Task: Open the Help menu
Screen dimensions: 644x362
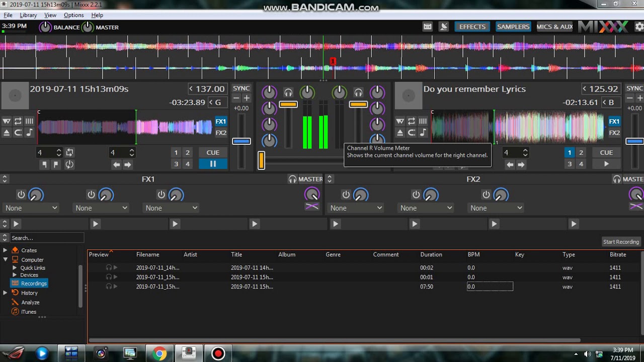Action: 97,15
